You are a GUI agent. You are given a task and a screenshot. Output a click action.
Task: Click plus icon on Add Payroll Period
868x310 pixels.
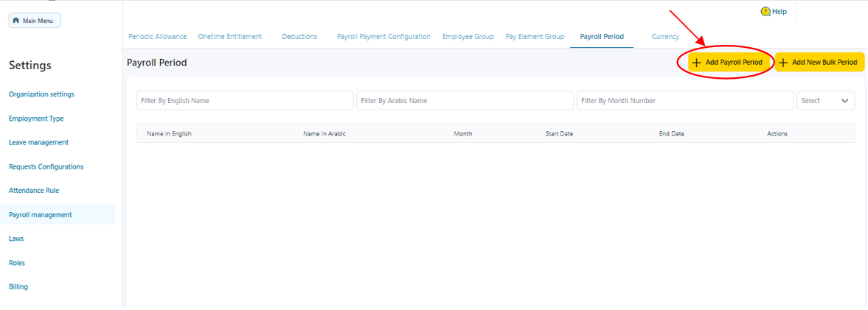696,63
